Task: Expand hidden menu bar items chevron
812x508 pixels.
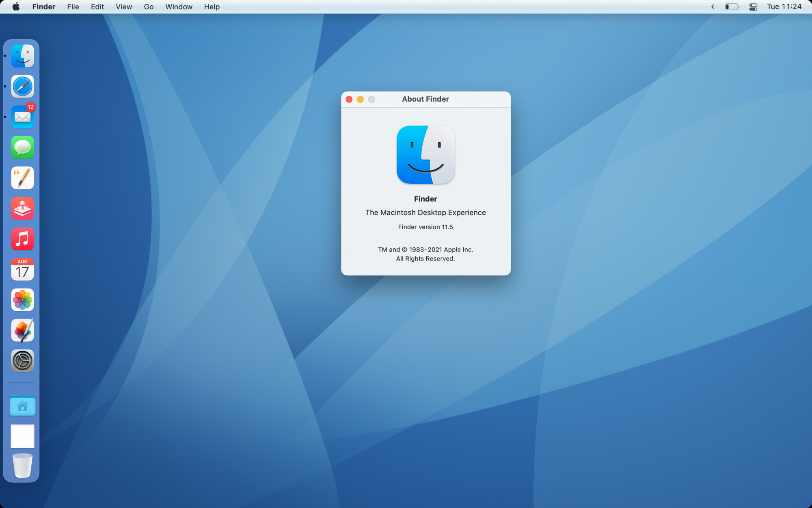Action: tap(713, 7)
